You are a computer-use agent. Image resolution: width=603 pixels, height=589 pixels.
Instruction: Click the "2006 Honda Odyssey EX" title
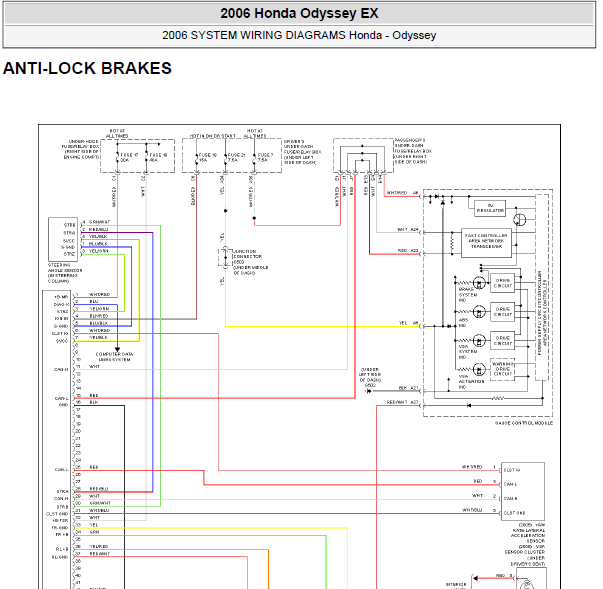pos(299,13)
